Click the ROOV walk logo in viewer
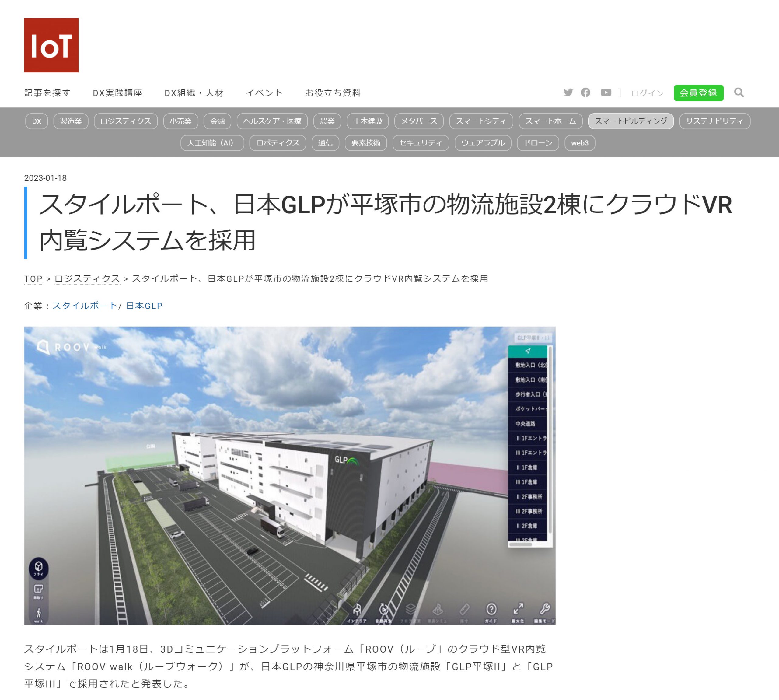 click(x=72, y=347)
